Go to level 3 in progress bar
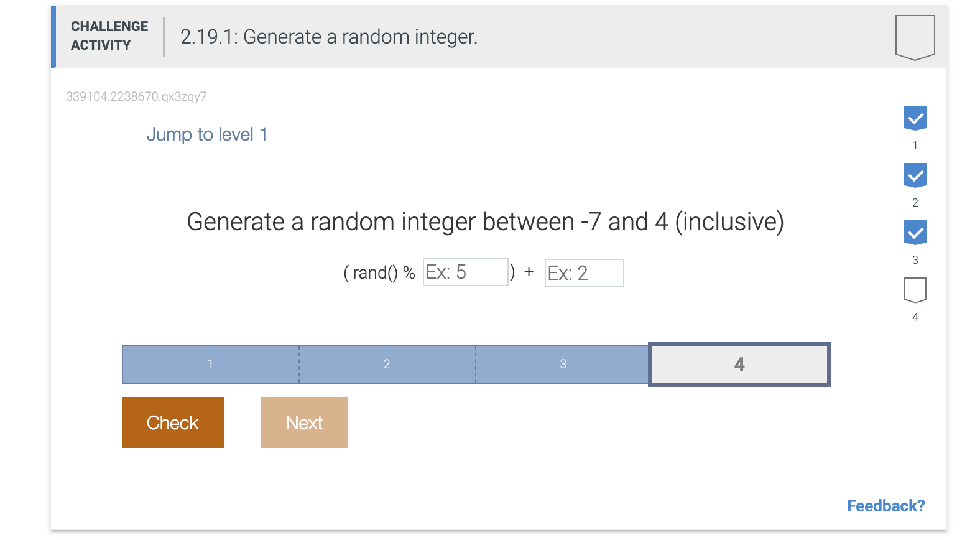 (x=563, y=365)
